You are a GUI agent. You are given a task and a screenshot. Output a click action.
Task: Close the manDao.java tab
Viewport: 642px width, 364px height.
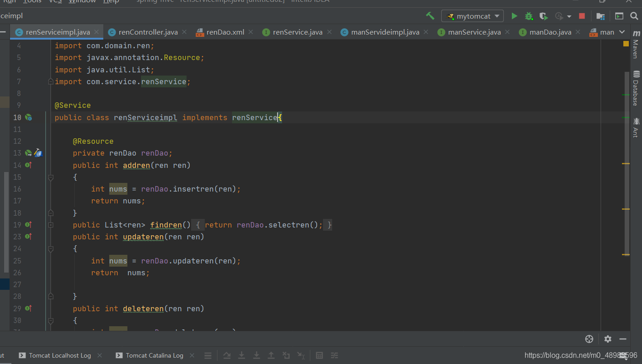[578, 32]
